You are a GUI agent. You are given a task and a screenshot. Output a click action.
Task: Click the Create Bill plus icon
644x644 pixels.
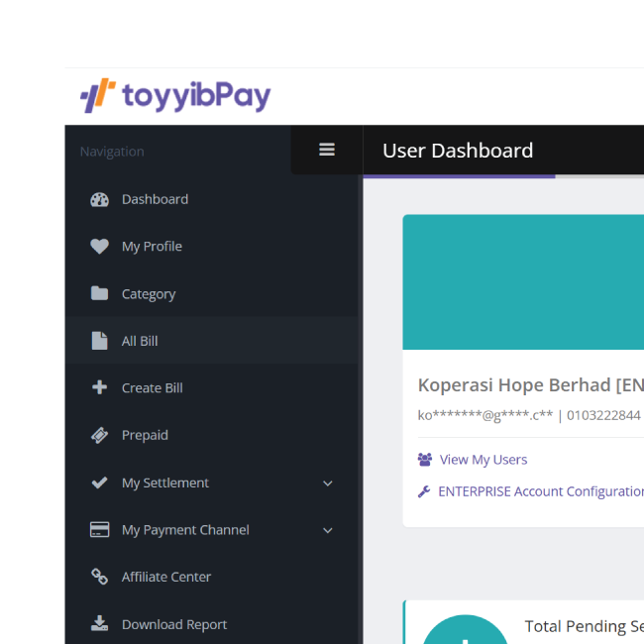pos(99,387)
